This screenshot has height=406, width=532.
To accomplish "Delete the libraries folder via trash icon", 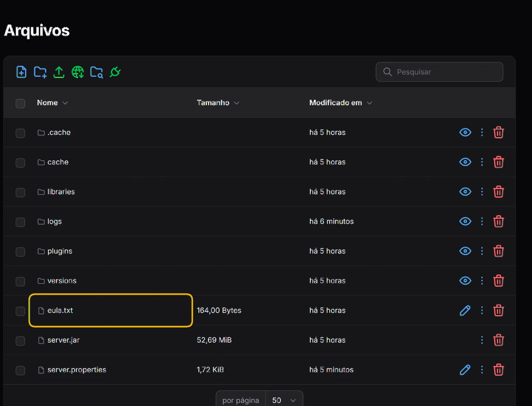I will pos(498,192).
